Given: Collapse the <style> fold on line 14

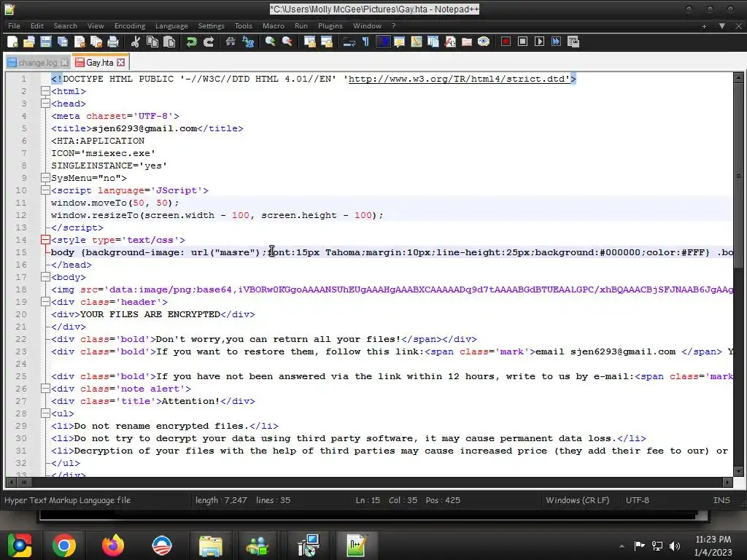Looking at the screenshot, I should point(45,239).
